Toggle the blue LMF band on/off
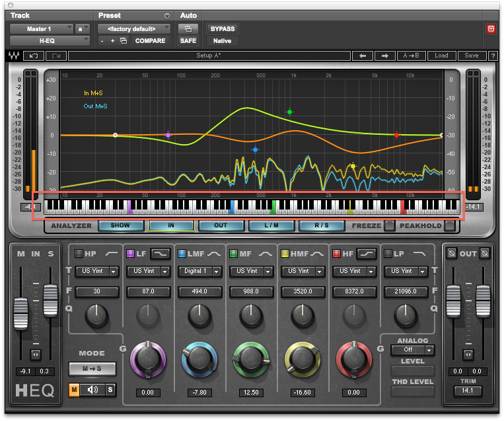Viewport: 504px width, 421px height. coord(182,253)
